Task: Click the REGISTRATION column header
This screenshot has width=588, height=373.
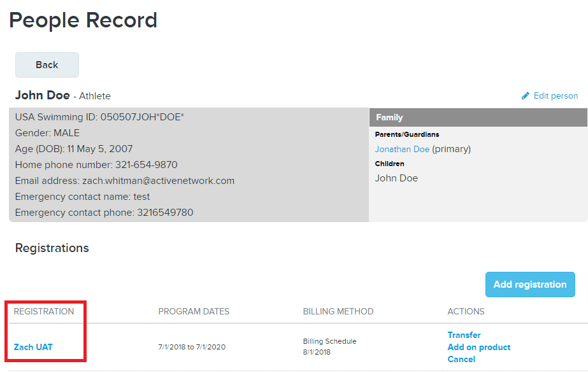Action: [x=44, y=311]
